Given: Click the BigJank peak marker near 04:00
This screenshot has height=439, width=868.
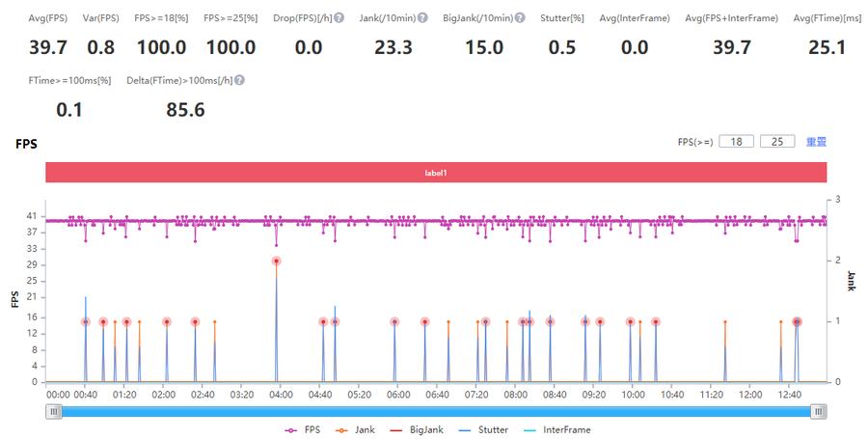Looking at the screenshot, I should [x=277, y=261].
